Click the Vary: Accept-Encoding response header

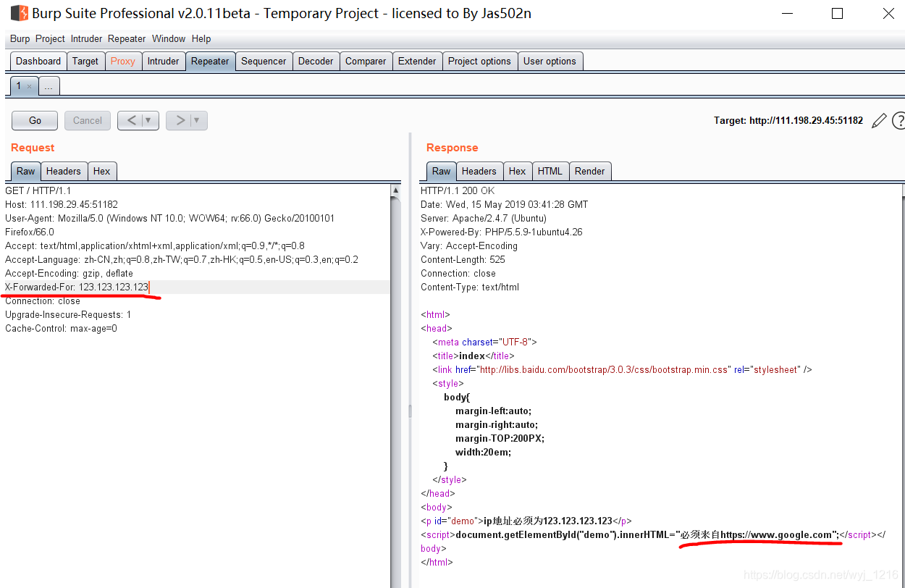click(x=469, y=246)
